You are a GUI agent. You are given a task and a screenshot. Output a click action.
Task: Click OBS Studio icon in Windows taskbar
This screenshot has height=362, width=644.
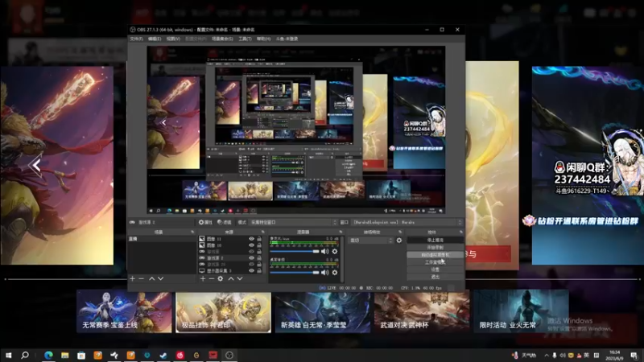[x=229, y=355]
